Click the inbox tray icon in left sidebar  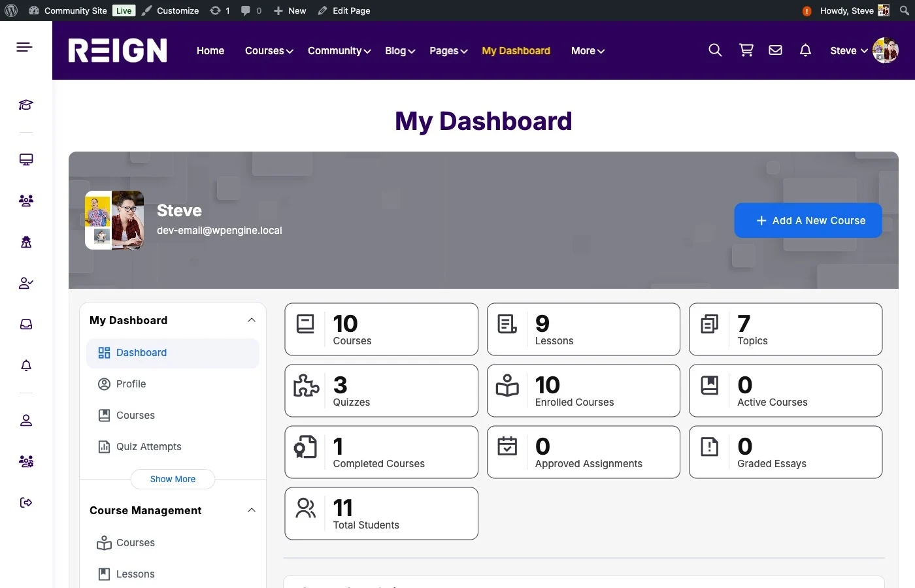coord(26,325)
